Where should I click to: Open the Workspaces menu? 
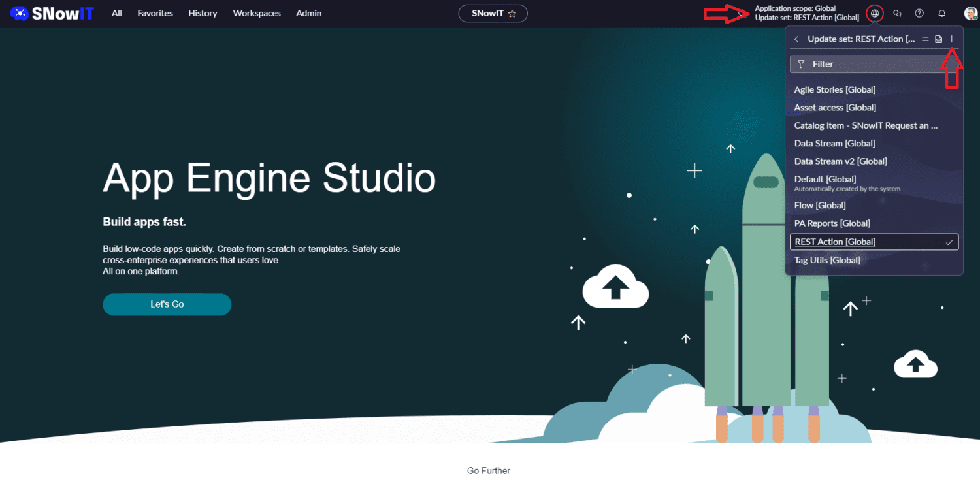257,13
